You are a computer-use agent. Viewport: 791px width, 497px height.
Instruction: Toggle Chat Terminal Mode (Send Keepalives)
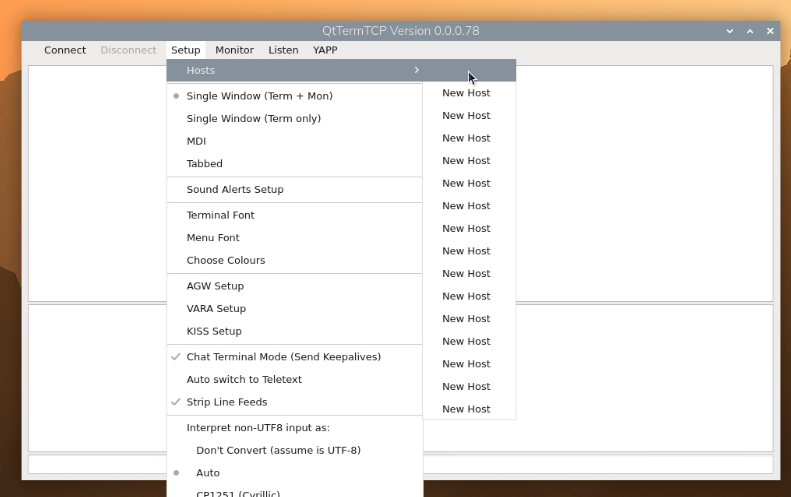click(283, 357)
